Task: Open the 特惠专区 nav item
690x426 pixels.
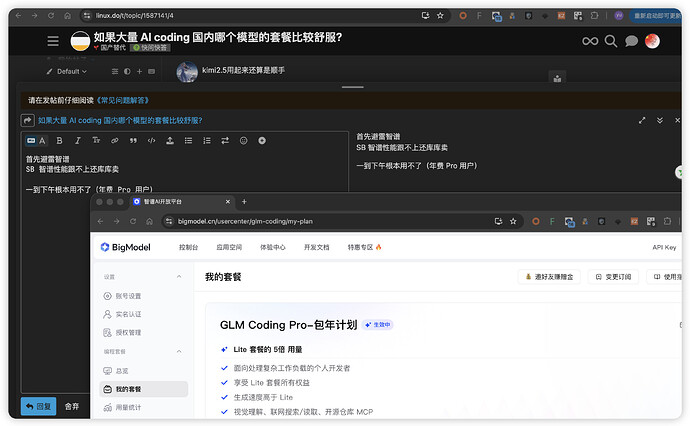Action: point(364,247)
